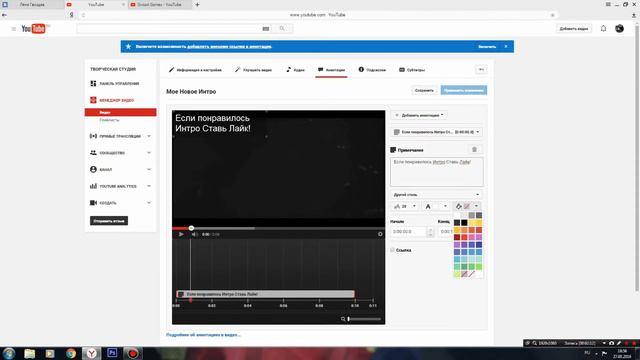Image resolution: width=640 pixels, height=360 pixels.
Task: Switch to the Субтитры tab
Action: tap(412, 70)
